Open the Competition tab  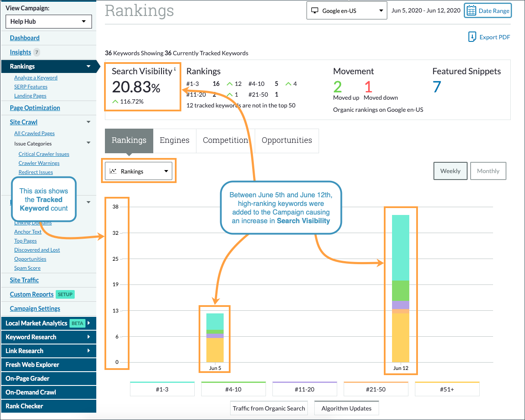(225, 140)
